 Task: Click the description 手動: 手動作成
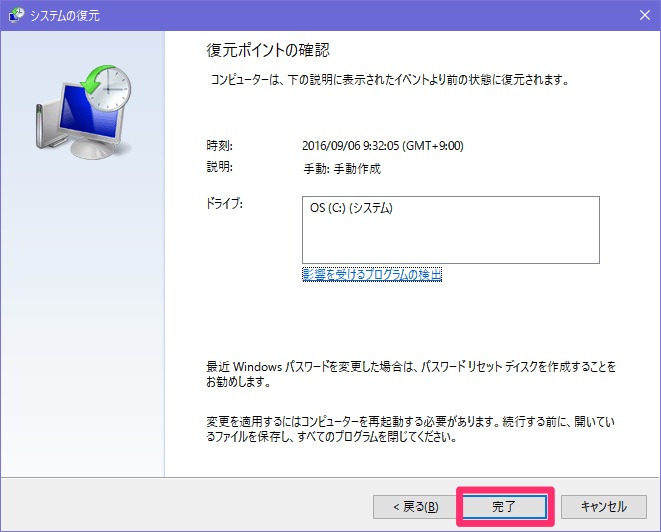[342, 169]
